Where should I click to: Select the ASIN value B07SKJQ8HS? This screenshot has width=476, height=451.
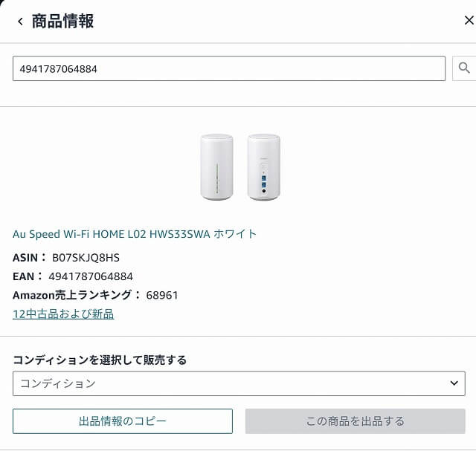[86, 258]
